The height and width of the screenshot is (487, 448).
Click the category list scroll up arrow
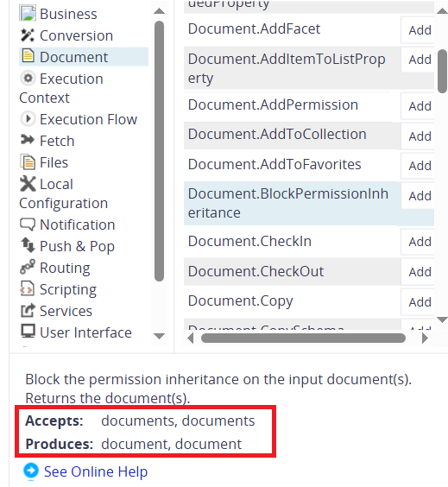click(160, 11)
